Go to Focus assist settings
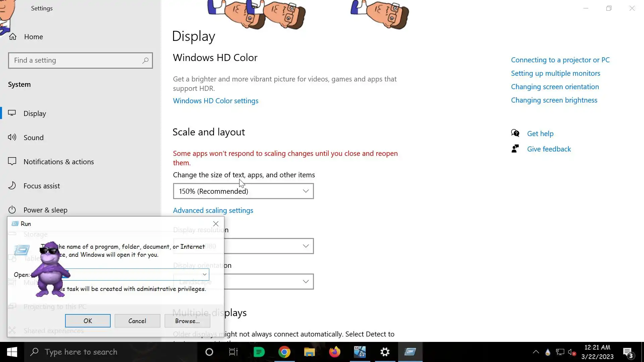This screenshot has height=362, width=644. tap(42, 186)
